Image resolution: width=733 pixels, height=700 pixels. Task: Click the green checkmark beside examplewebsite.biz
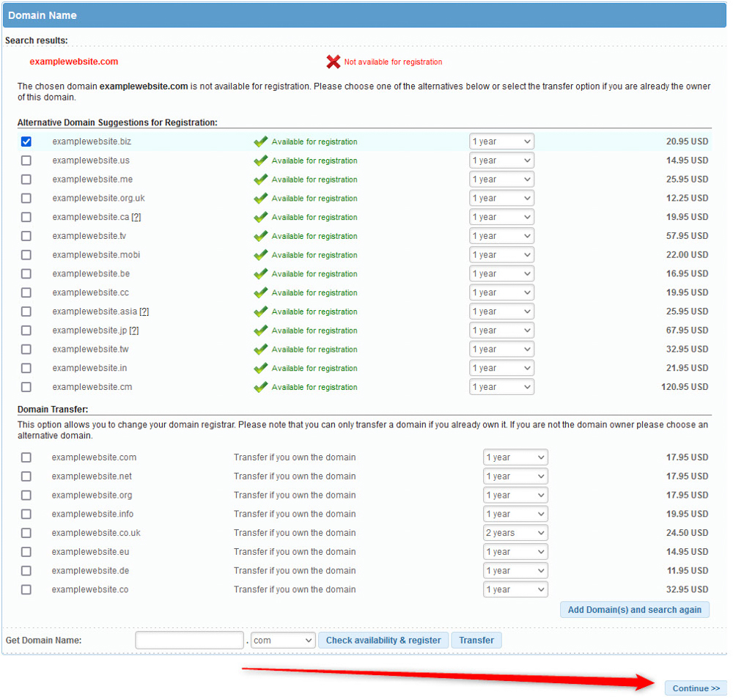point(261,141)
